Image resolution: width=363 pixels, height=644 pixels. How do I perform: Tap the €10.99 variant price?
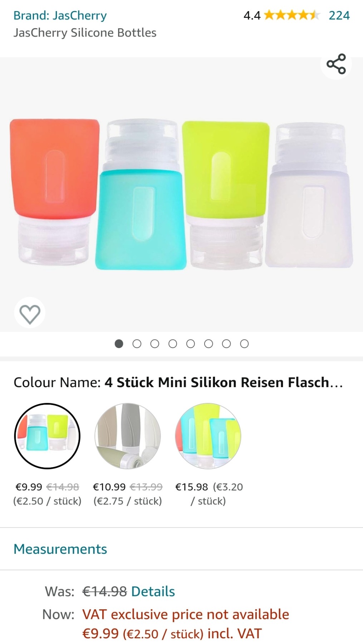coord(109,487)
